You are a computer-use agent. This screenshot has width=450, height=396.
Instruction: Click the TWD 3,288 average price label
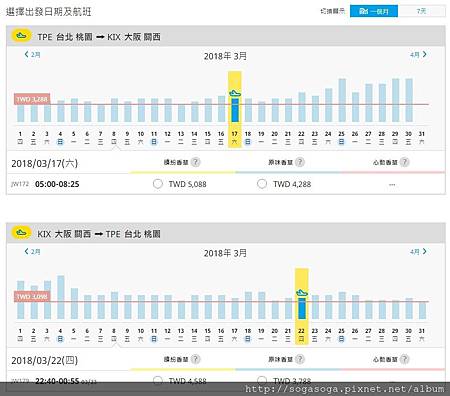click(x=32, y=99)
